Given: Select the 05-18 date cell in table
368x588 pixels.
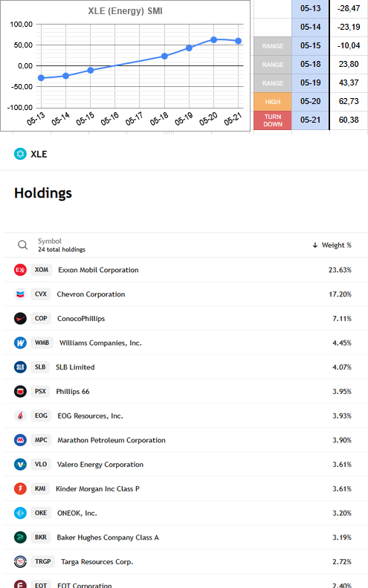Looking at the screenshot, I should coord(311,64).
